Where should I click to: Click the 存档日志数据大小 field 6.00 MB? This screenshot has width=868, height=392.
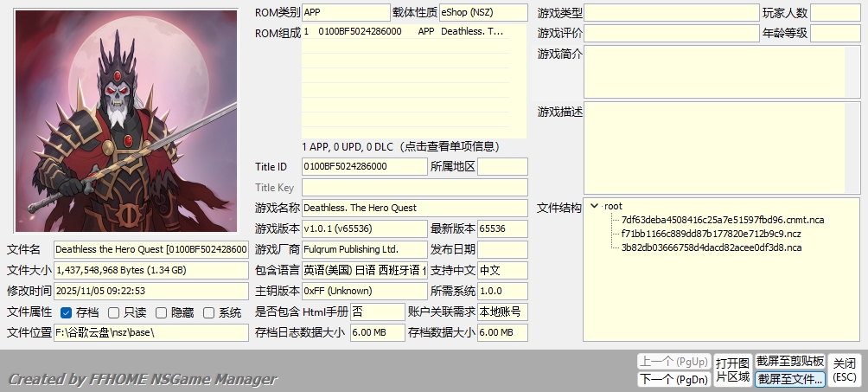click(x=378, y=332)
